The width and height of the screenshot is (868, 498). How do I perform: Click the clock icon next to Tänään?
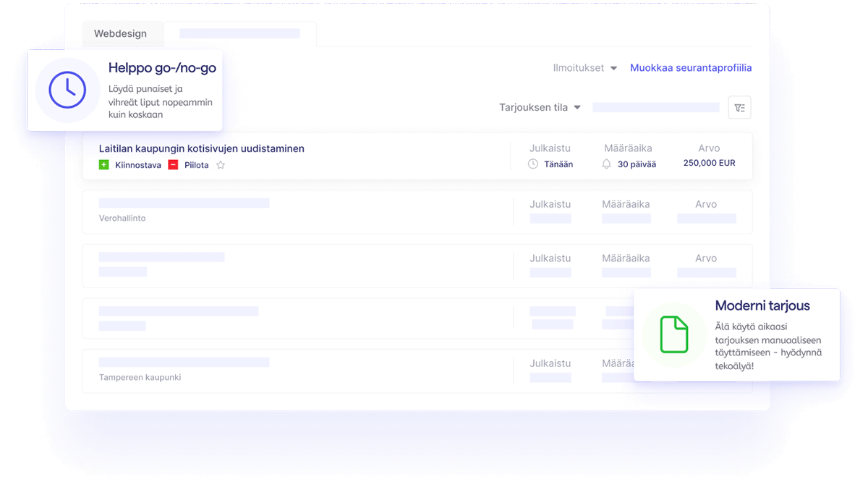coord(532,164)
